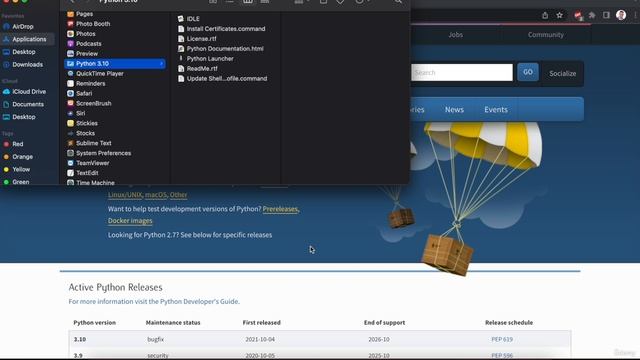640x360 pixels.
Task: Open the Prereleases link
Action: coord(280,209)
